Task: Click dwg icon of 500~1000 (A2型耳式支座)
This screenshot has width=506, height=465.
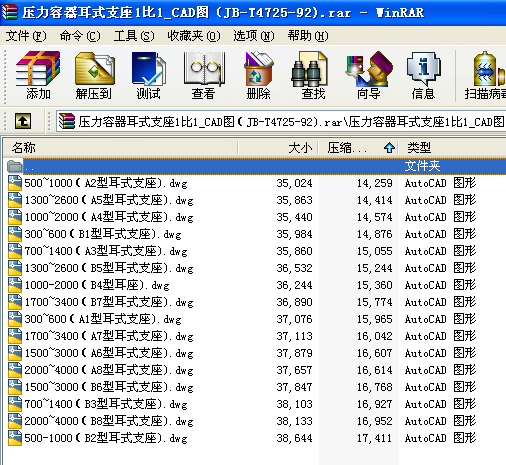Action: (15, 183)
